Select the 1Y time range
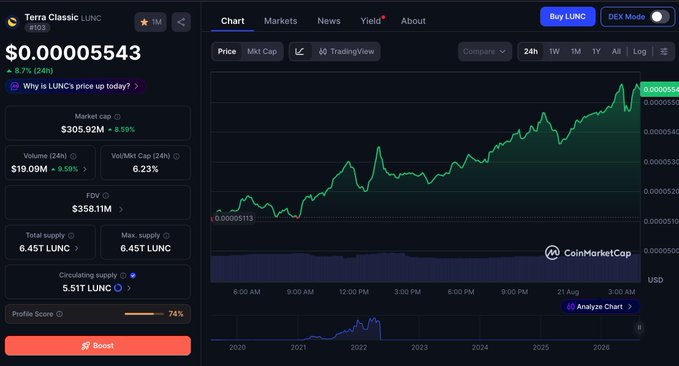 [596, 52]
